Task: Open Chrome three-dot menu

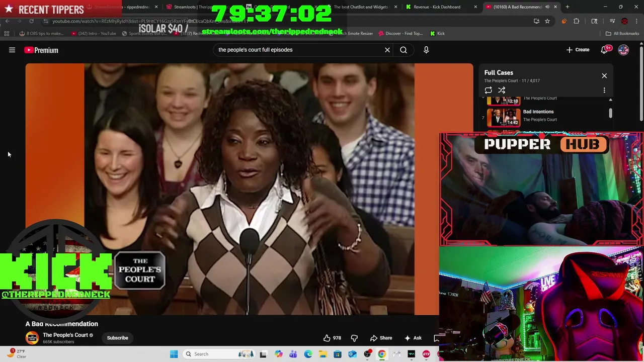Action: tap(636, 21)
